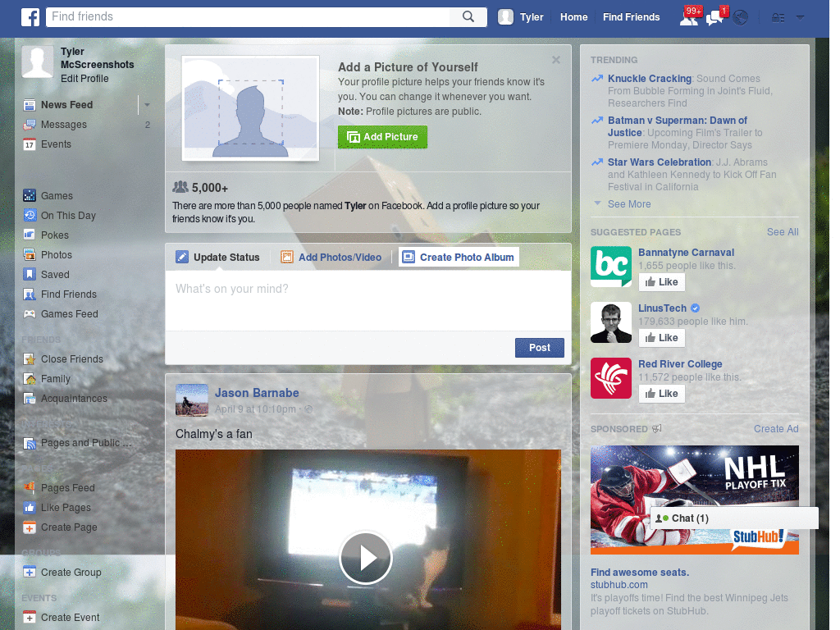This screenshot has width=840, height=630.
Task: Click Create Ad link
Action: (776, 429)
